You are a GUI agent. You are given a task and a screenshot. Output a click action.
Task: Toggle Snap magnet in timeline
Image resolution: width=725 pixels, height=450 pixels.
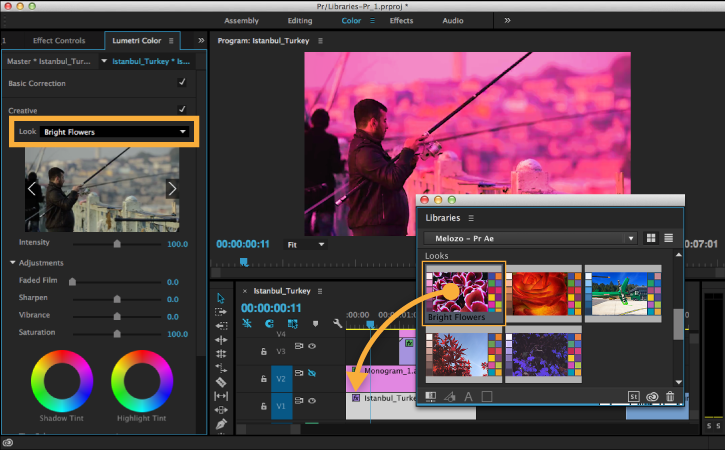pos(269,324)
